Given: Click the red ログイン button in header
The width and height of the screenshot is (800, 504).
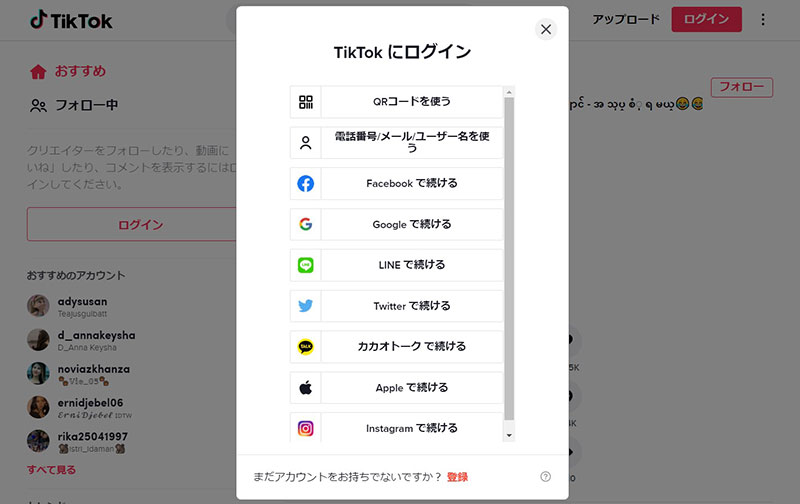Looking at the screenshot, I should pyautogui.click(x=707, y=19).
